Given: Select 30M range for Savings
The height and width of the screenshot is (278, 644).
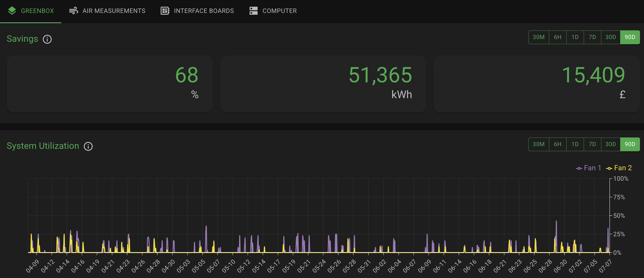Looking at the screenshot, I should point(539,37).
